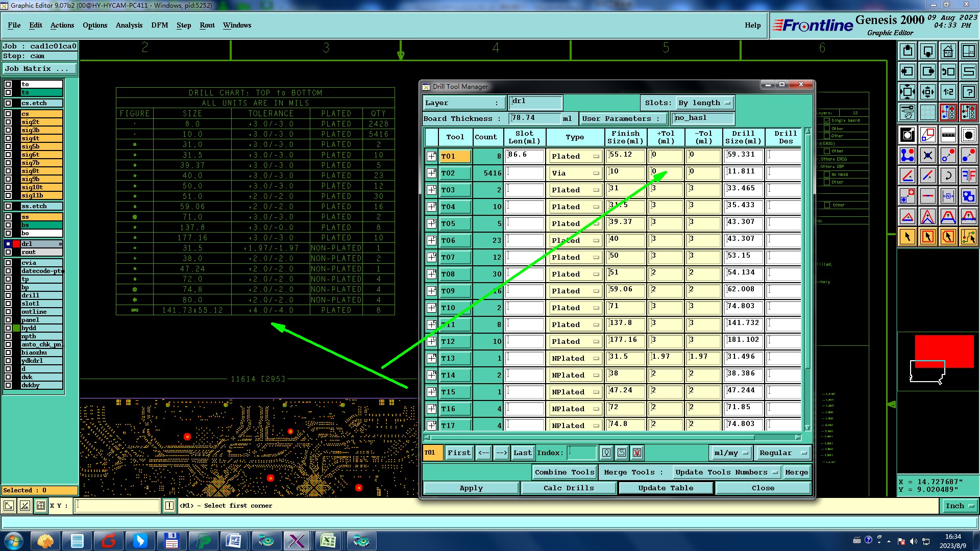Toggle the checkbox beside the sig2t layer
This screenshot has width=980, height=551.
click(8, 122)
